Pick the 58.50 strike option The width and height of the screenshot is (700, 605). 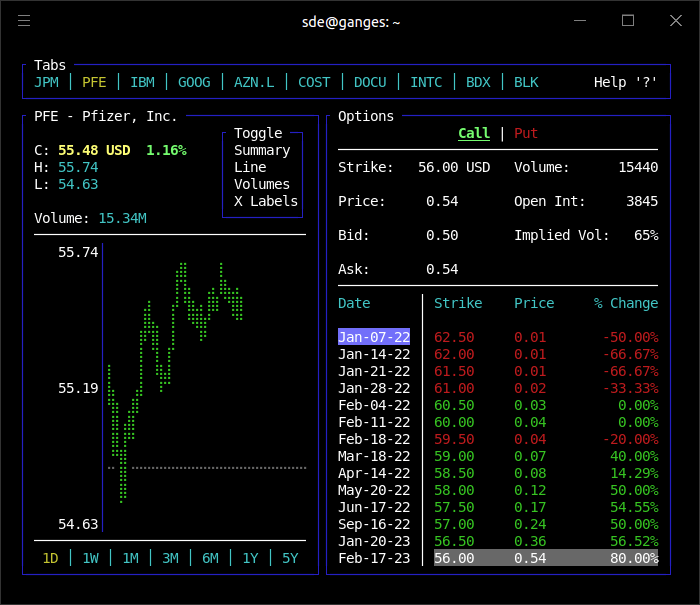(x=546, y=473)
